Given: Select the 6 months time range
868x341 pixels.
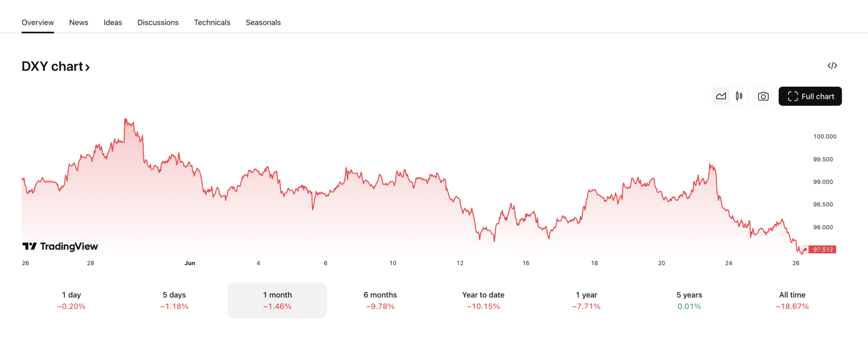Looking at the screenshot, I should 380,300.
